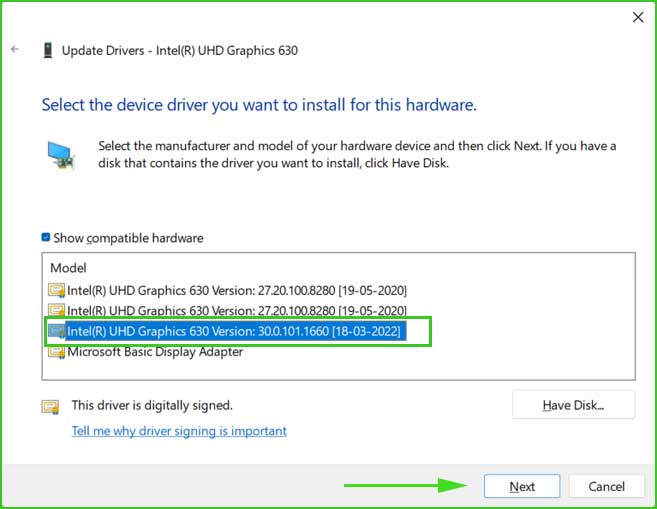Viewport: 657px width, 509px height.
Task: Click the icon of the 30.0.101.1660 driver row
Action: [56, 331]
